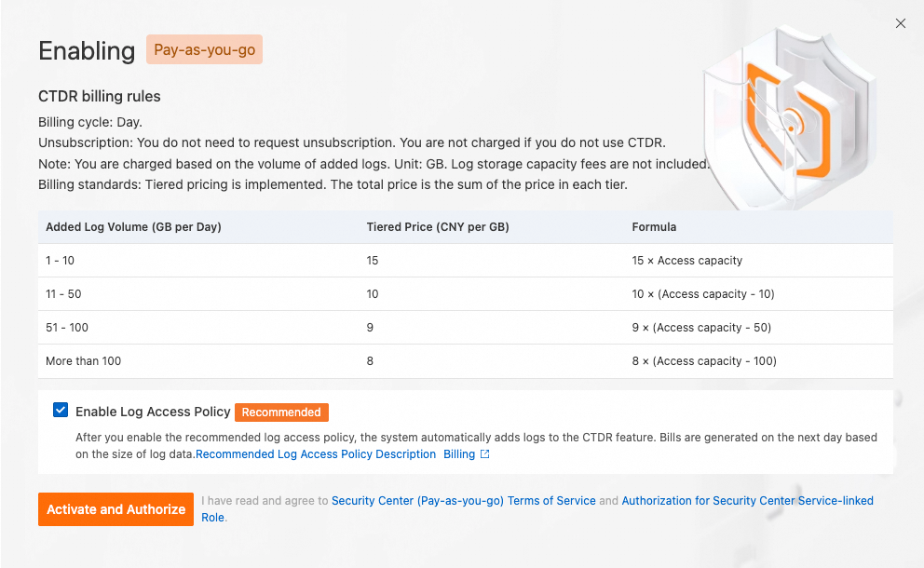Screen dimensions: 924x568
Task: Open the Billing link
Action: point(458,454)
